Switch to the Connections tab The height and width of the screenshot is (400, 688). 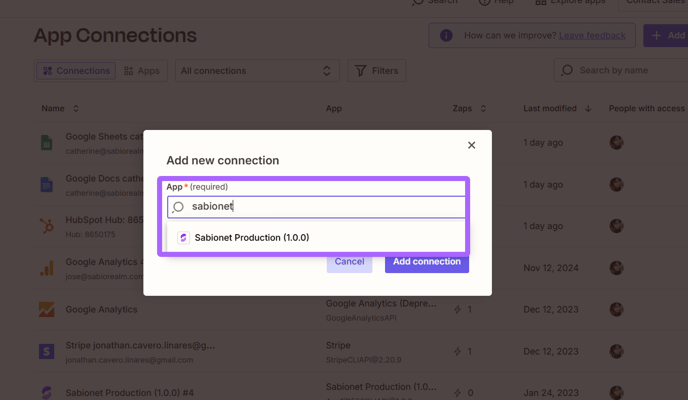point(76,71)
